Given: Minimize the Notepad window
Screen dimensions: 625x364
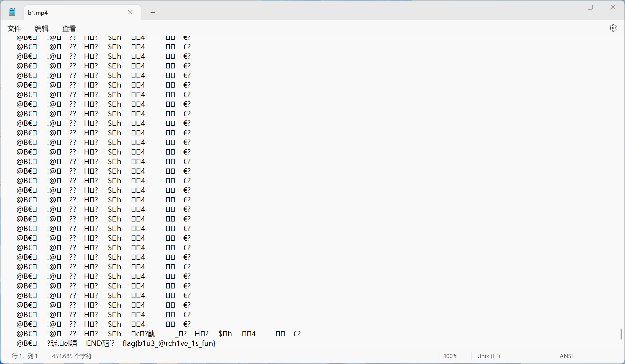Looking at the screenshot, I should tap(568, 7).
